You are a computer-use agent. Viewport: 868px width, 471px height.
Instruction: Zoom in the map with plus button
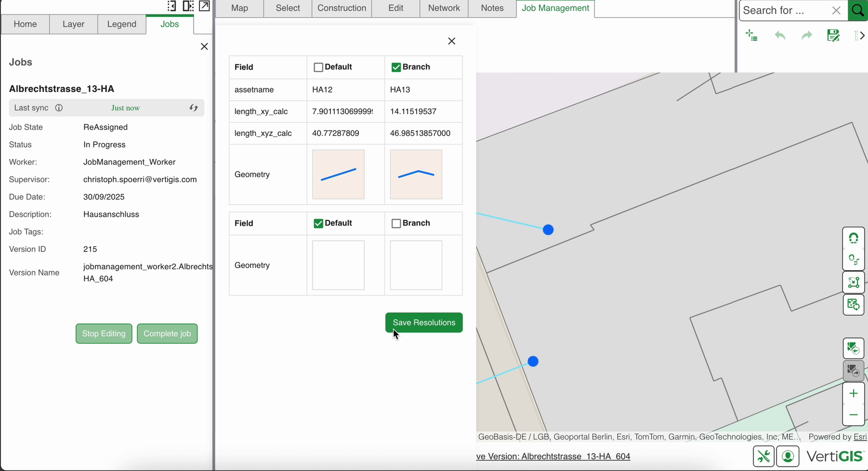coord(853,393)
